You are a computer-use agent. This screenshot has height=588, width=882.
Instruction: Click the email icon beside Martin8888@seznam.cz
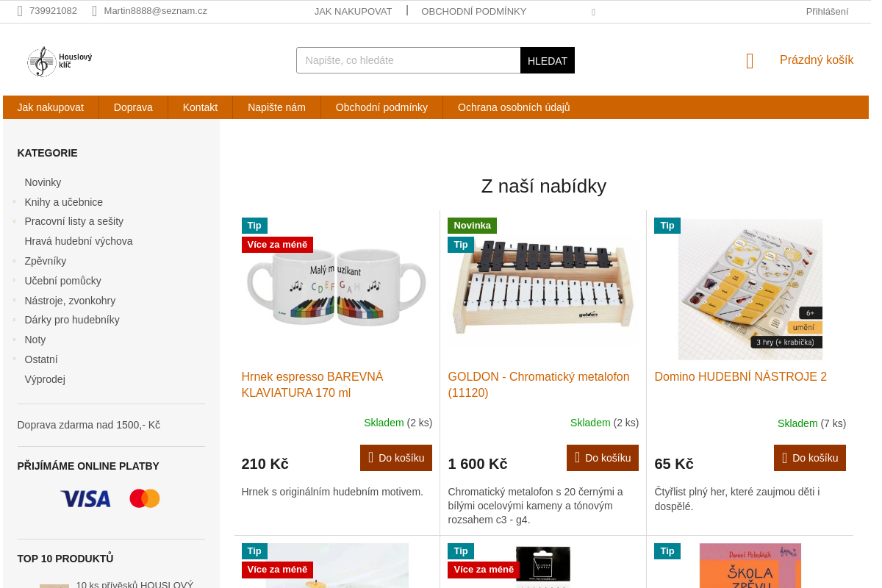[x=95, y=11]
